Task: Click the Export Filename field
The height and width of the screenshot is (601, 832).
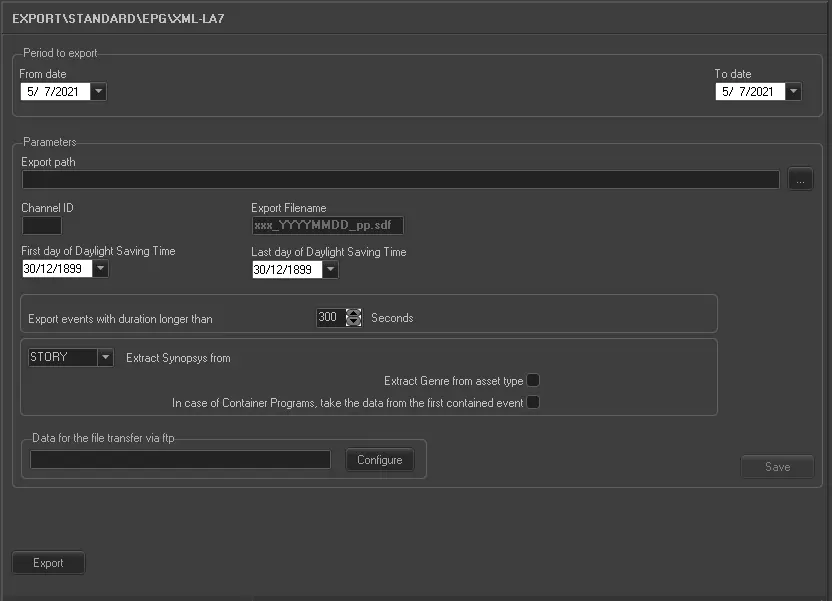Action: [x=327, y=226]
